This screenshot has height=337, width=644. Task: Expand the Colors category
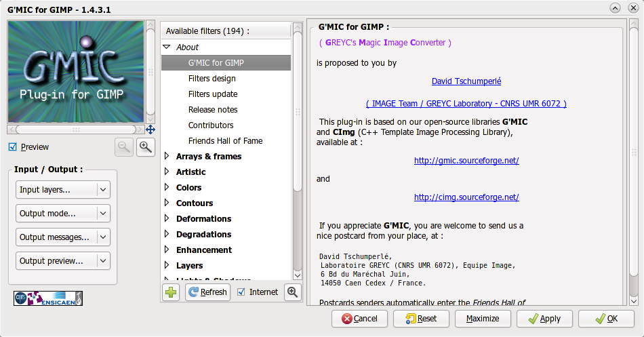pos(167,187)
